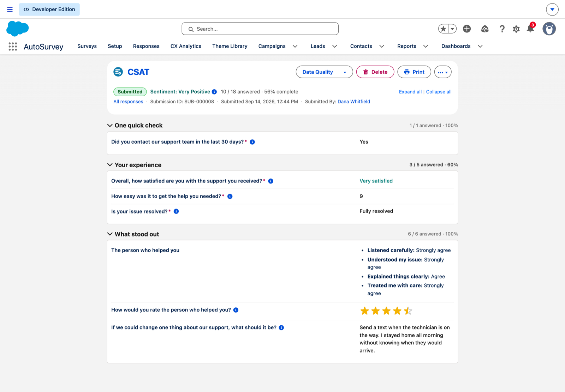Click the circled dropdown arrow at top right

(552, 10)
